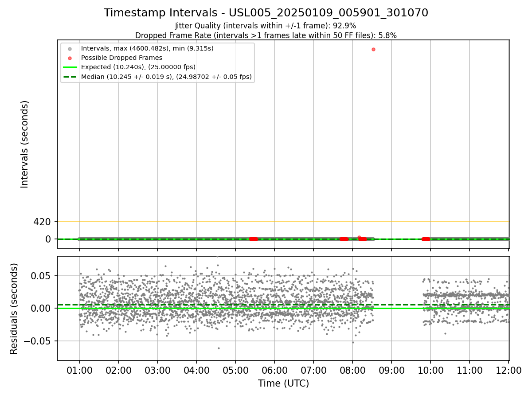532x399 pixels.
Task: Click legend entry 'Intervals, max (4600.482s), min (9.315s)'
Action: point(147,48)
